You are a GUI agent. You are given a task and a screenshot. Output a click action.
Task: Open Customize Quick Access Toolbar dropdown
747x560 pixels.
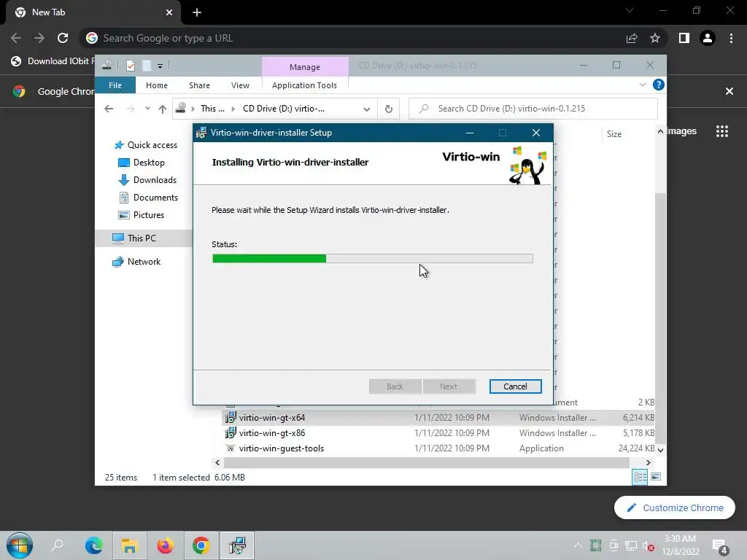(160, 66)
